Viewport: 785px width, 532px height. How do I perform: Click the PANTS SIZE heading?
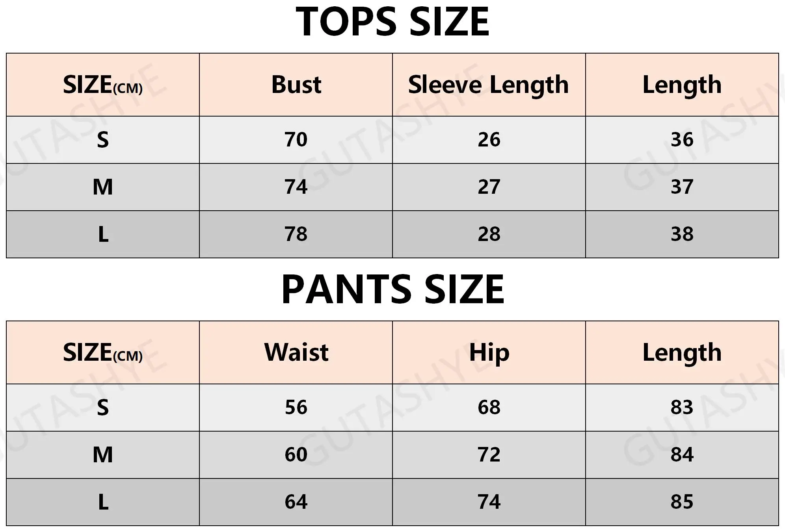[392, 289]
